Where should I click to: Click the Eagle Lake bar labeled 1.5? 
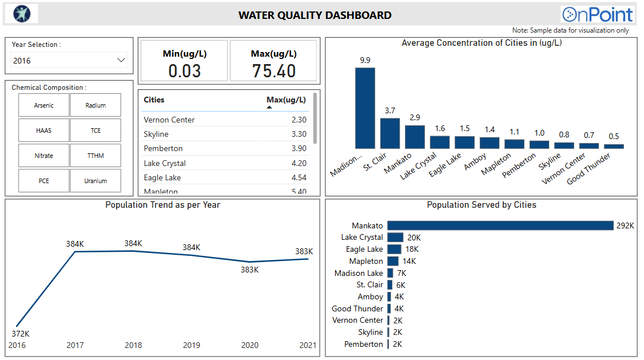pyautogui.click(x=464, y=142)
